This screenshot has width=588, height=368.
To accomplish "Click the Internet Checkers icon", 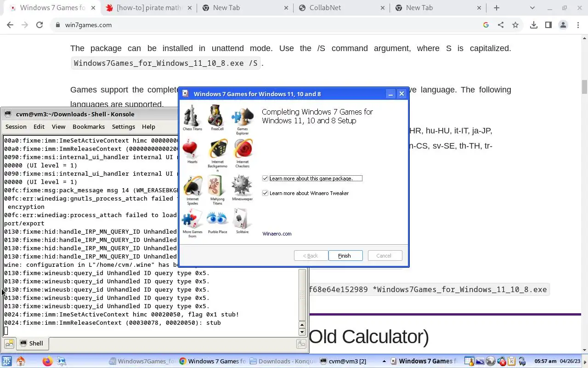I will (x=243, y=149).
